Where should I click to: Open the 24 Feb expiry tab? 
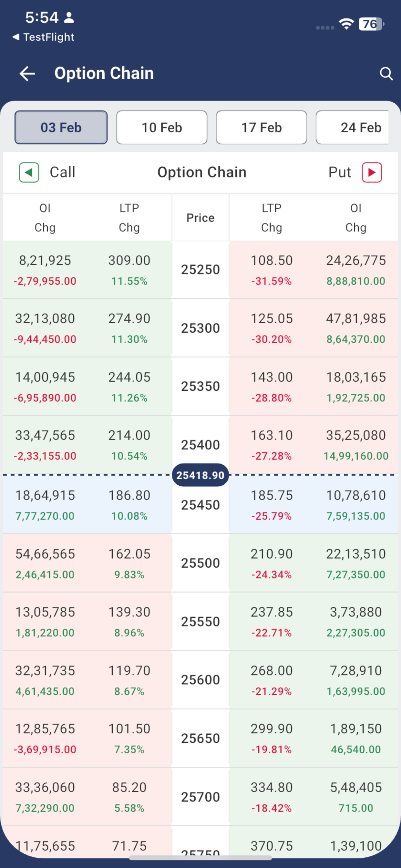[x=353, y=127]
